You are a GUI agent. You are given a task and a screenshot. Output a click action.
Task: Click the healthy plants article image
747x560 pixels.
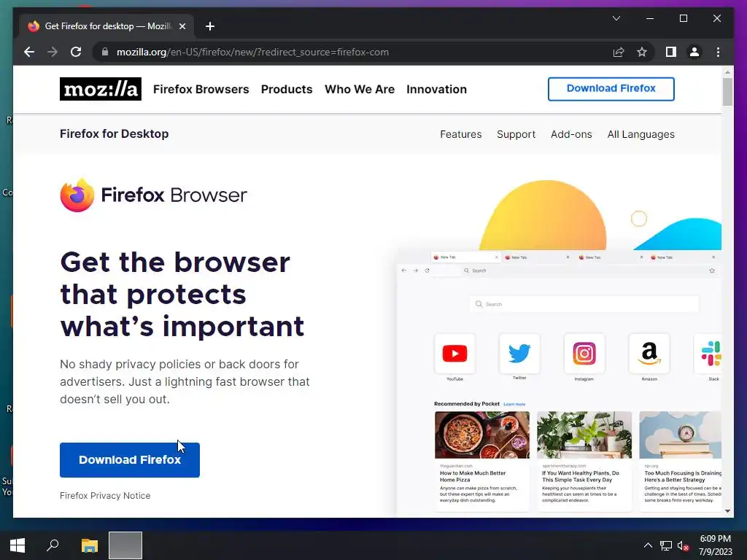pos(584,435)
